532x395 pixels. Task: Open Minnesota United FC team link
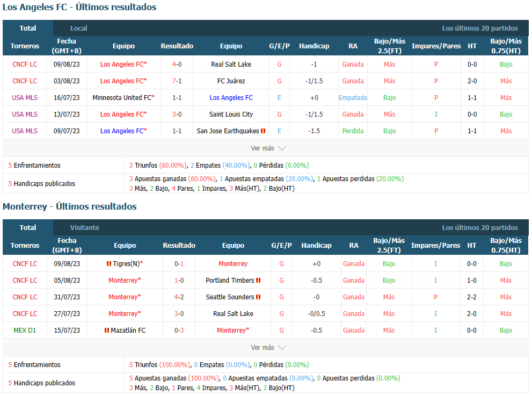[x=122, y=97]
